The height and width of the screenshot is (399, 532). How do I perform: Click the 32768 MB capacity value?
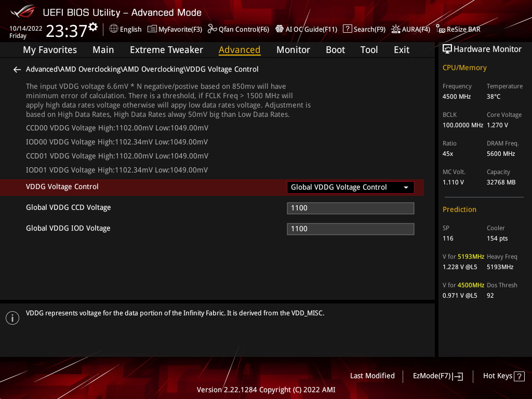tap(501, 182)
